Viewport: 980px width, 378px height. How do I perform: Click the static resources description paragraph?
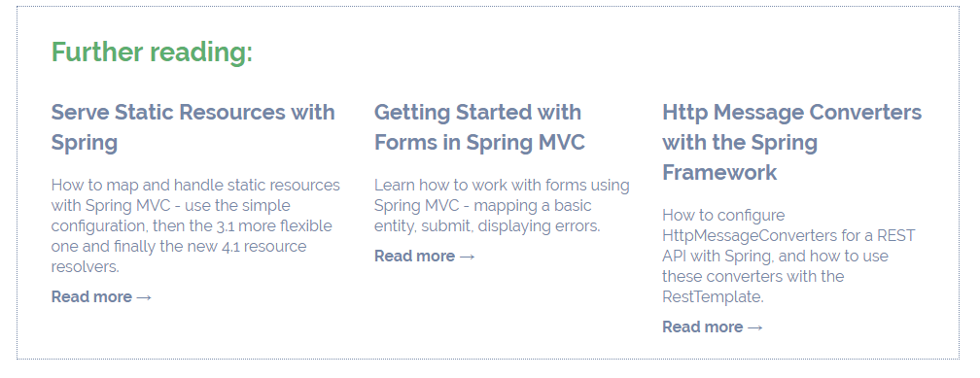(x=195, y=226)
